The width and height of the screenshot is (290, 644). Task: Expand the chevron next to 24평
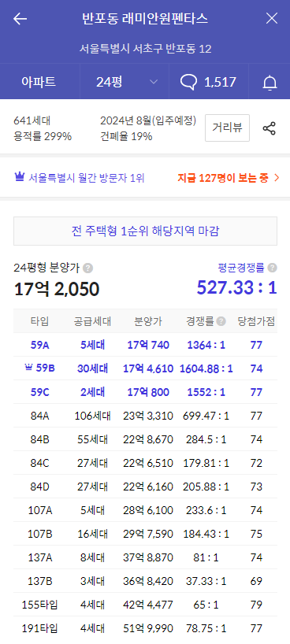point(154,82)
